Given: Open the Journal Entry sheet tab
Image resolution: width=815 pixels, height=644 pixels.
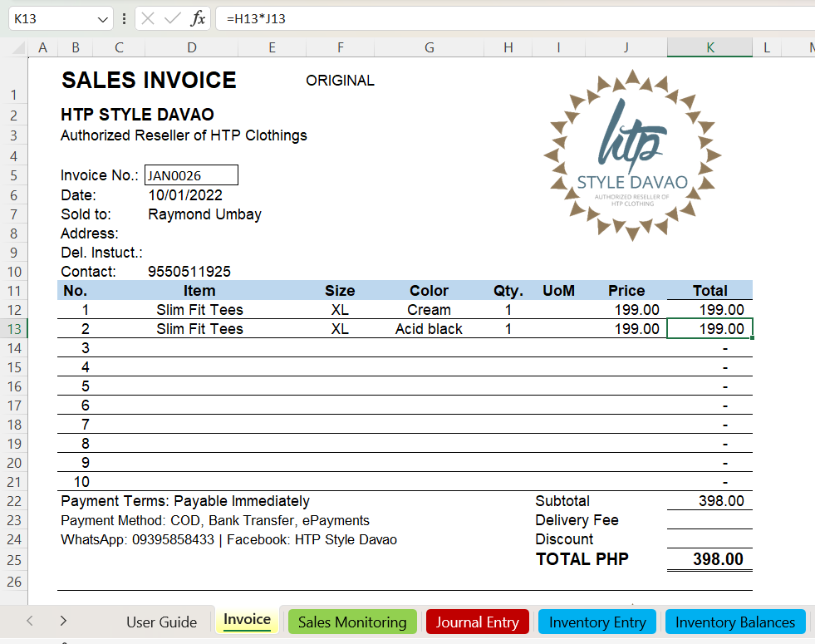Looking at the screenshot, I should 477,622.
